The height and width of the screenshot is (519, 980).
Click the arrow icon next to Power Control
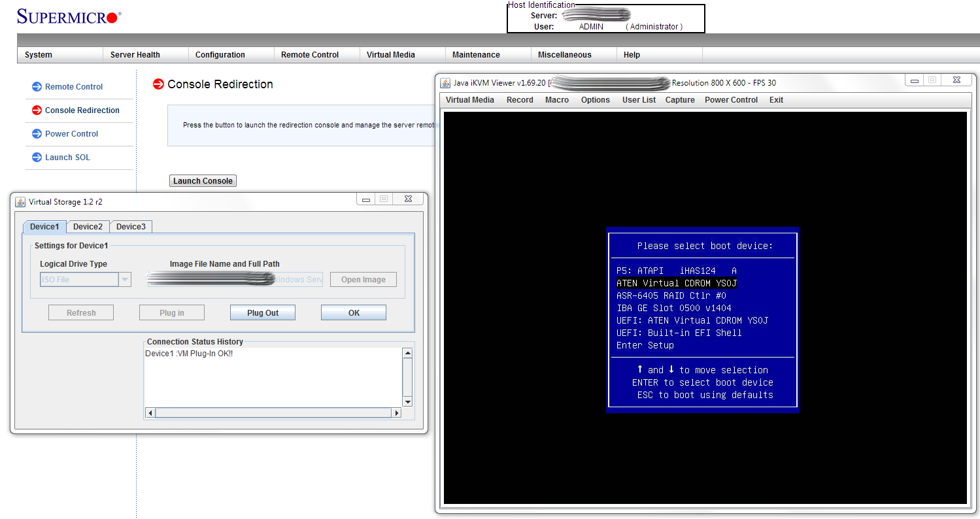coord(37,133)
